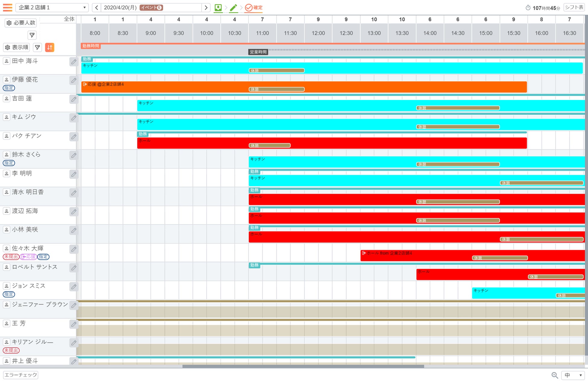Click the green pencil edit step icon

click(233, 8)
